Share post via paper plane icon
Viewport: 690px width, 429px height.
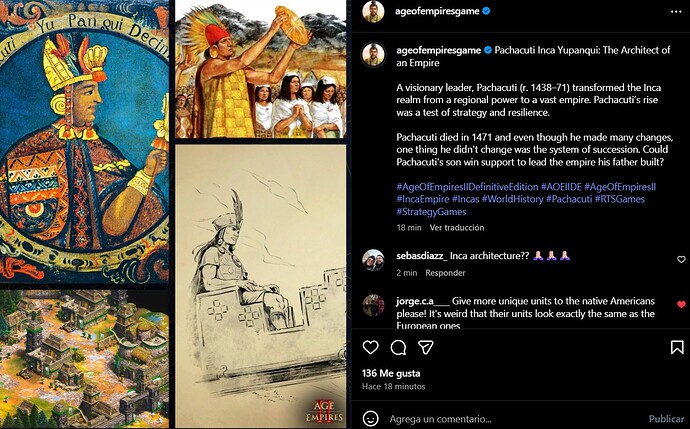pyautogui.click(x=426, y=347)
